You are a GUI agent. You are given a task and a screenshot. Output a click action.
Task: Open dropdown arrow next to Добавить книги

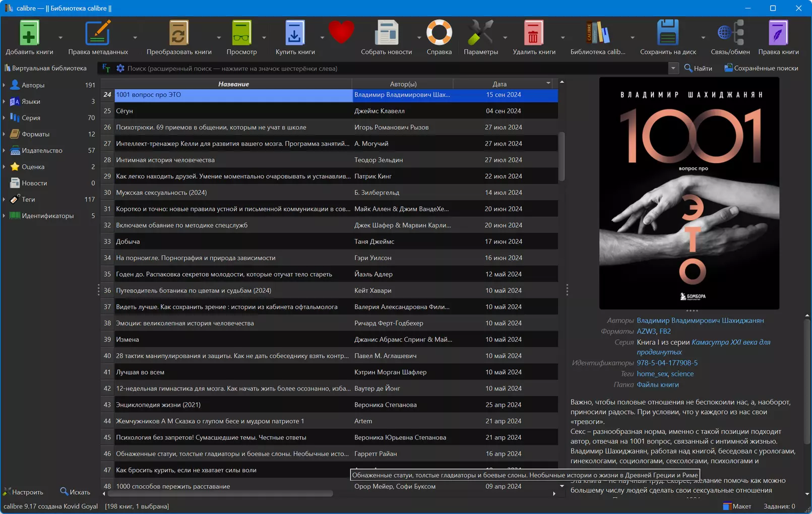pos(60,38)
